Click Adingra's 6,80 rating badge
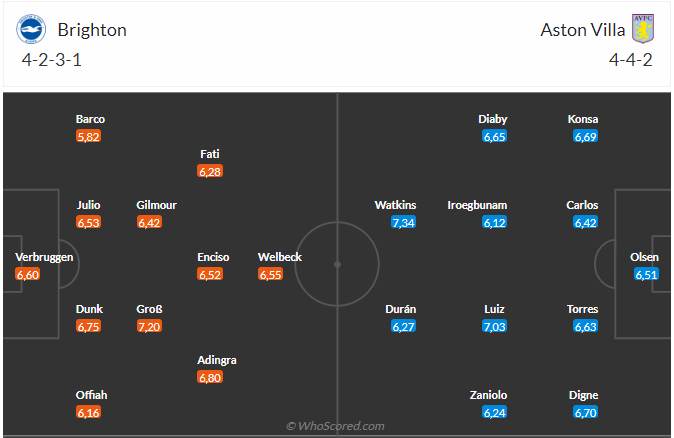The width and height of the screenshot is (674, 438). (209, 377)
